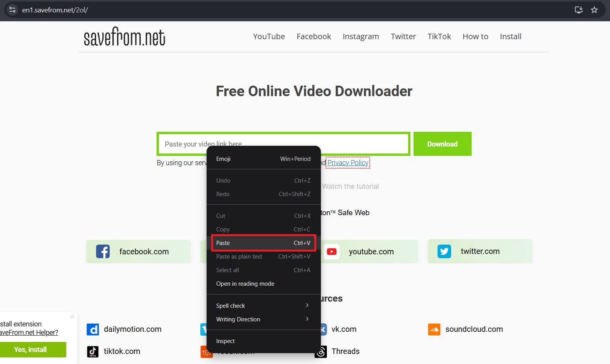Click the twitter.com card text

[x=480, y=251]
